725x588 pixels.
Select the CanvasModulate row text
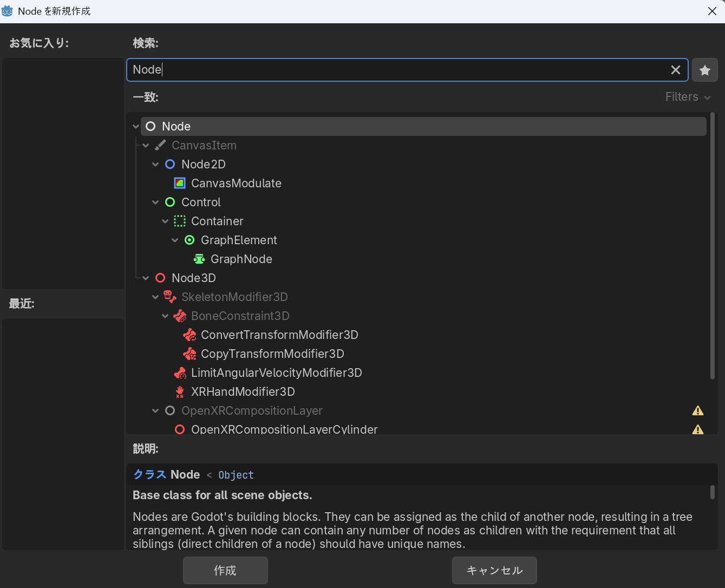236,183
